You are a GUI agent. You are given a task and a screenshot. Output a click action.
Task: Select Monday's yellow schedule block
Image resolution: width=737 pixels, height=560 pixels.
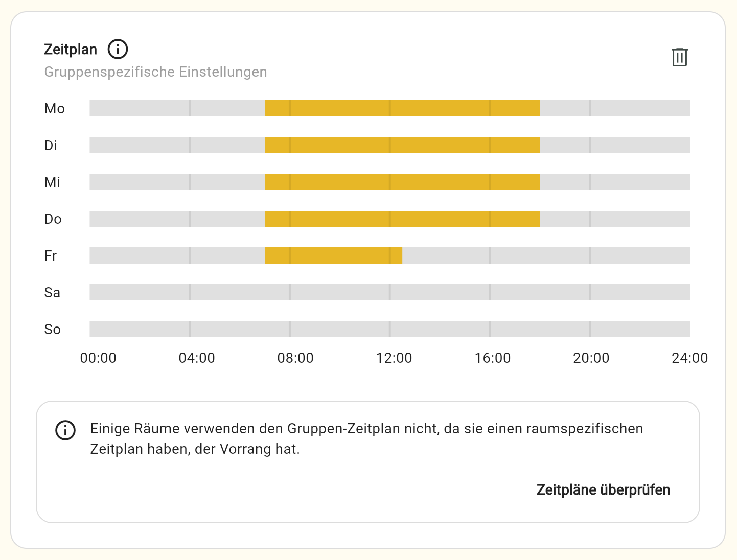coord(402,108)
